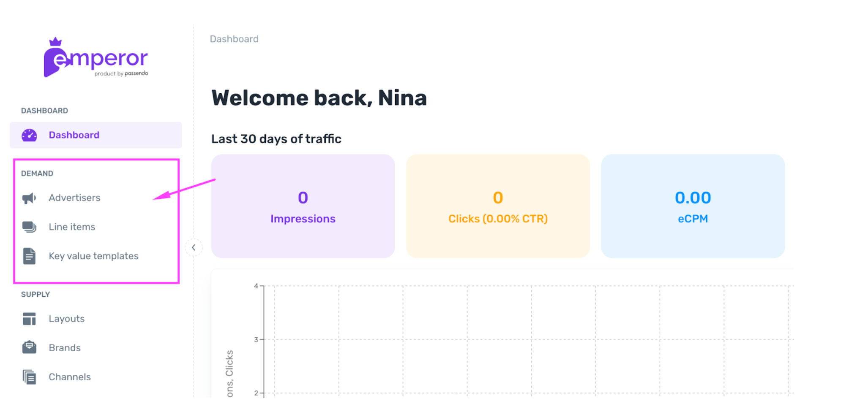Viewport: 868px width, 420px height.
Task: Click the Layouts grid icon
Action: tap(29, 319)
